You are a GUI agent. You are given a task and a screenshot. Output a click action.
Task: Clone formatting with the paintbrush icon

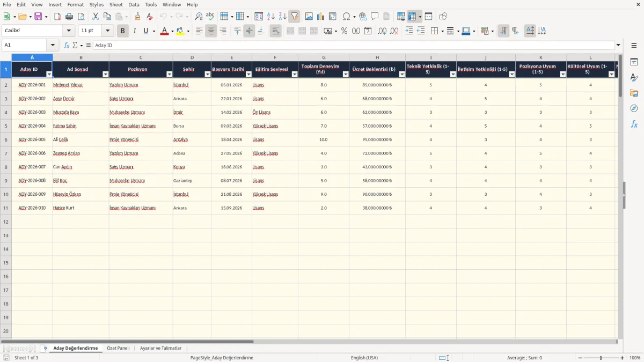point(138,17)
